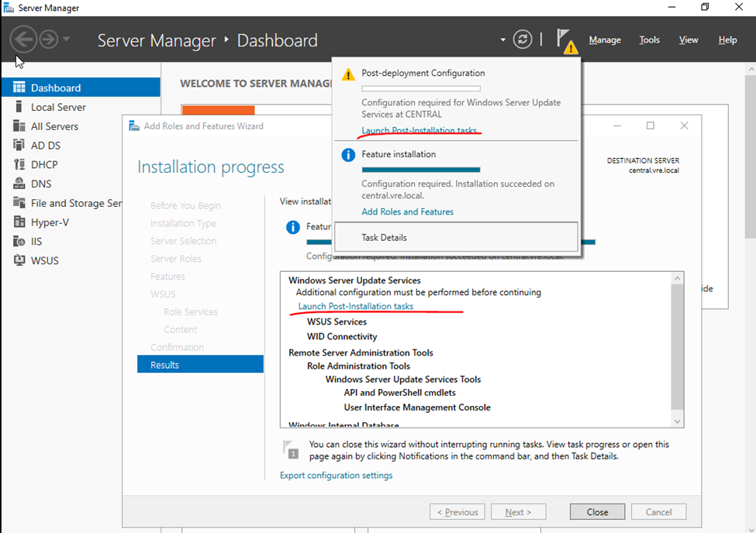
Task: Select the AD DS role icon
Action: (x=19, y=146)
